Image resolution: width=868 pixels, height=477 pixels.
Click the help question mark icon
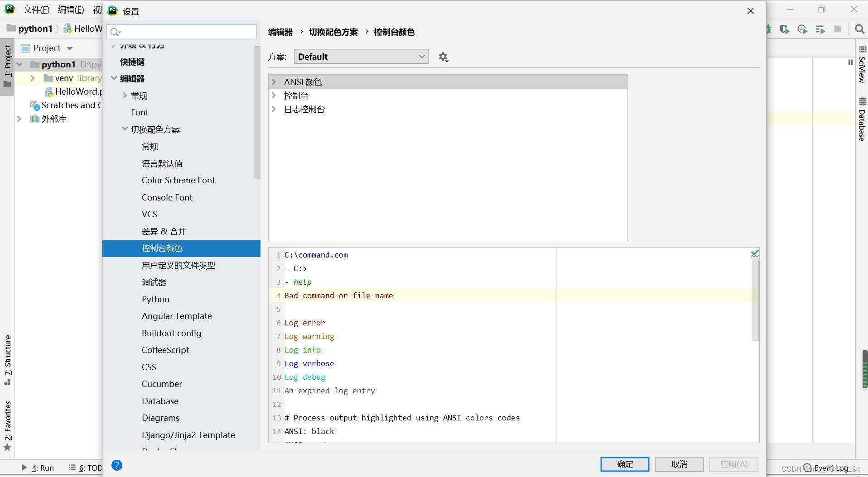(x=117, y=465)
